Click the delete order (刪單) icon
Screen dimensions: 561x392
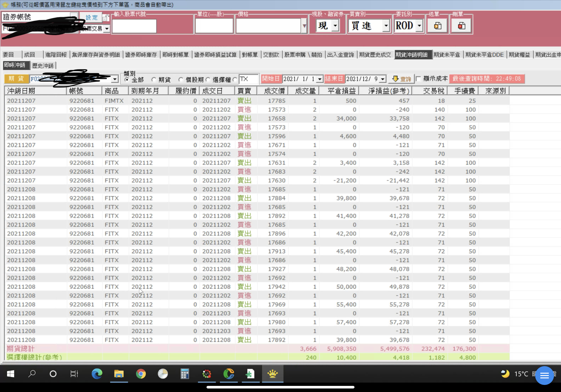[x=461, y=26]
